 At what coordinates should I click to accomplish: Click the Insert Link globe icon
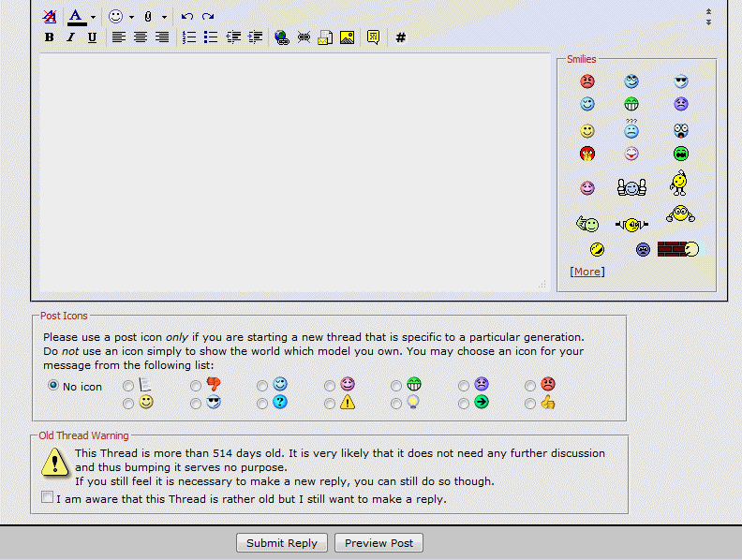point(282,37)
